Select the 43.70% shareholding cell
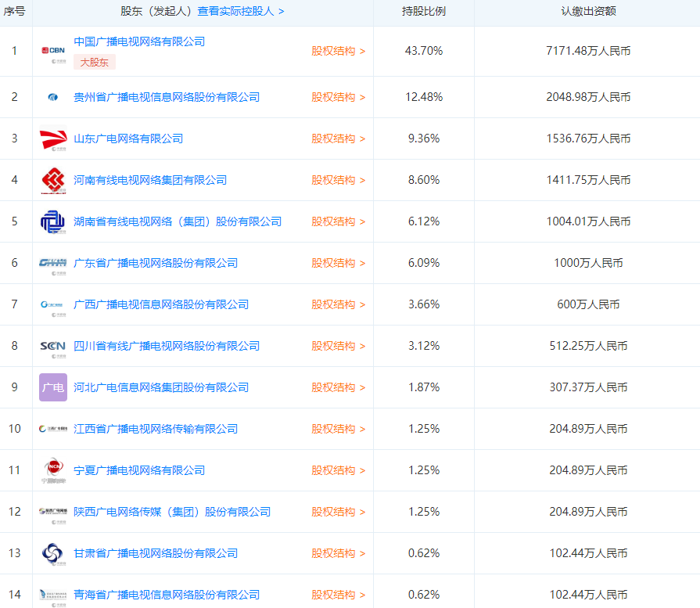This screenshot has height=608, width=700. pyautogui.click(x=424, y=51)
